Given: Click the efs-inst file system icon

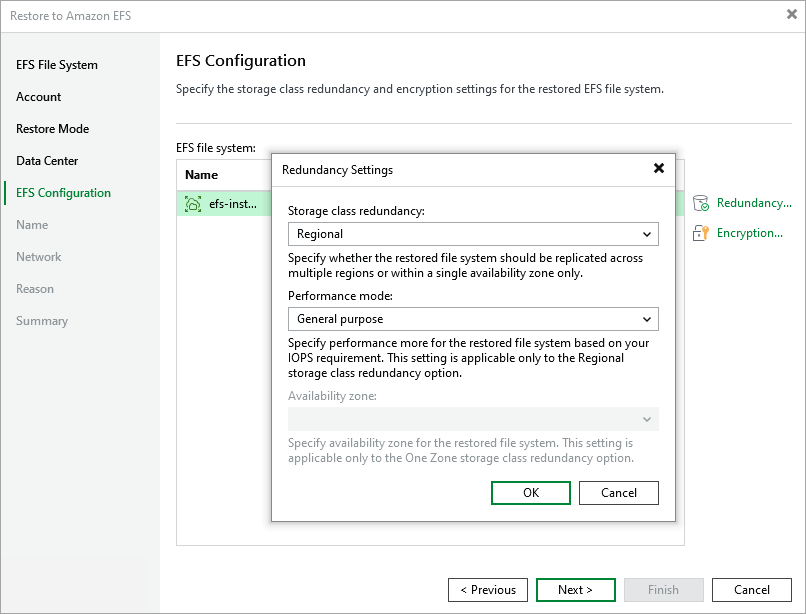Looking at the screenshot, I should [193, 204].
